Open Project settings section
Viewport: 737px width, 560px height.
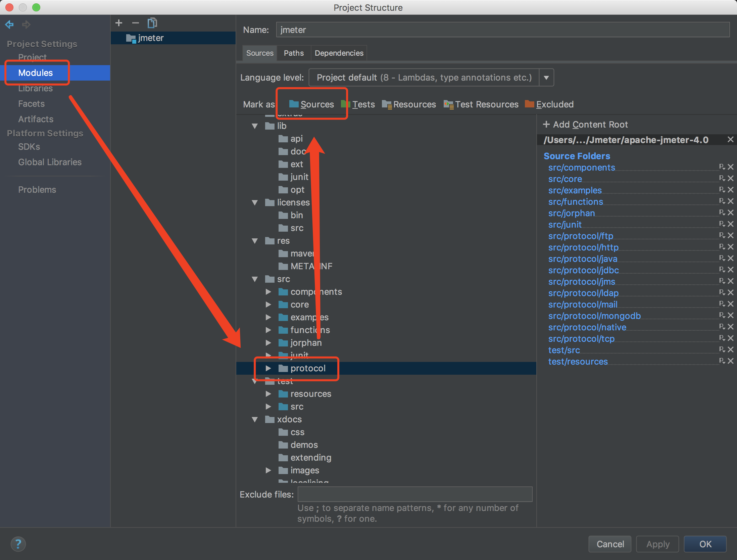(32, 57)
